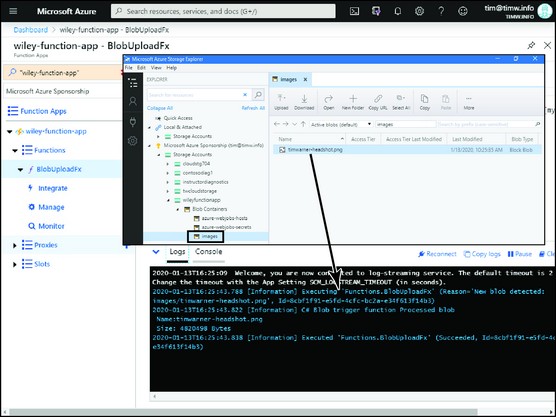
Task: Close the images tab in Storage Explorer
Action: click(x=305, y=79)
